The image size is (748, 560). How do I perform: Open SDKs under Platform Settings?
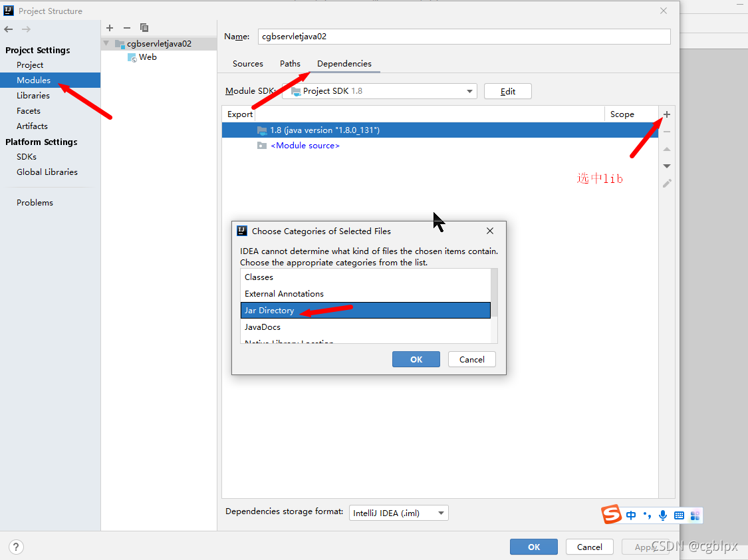click(x=27, y=156)
